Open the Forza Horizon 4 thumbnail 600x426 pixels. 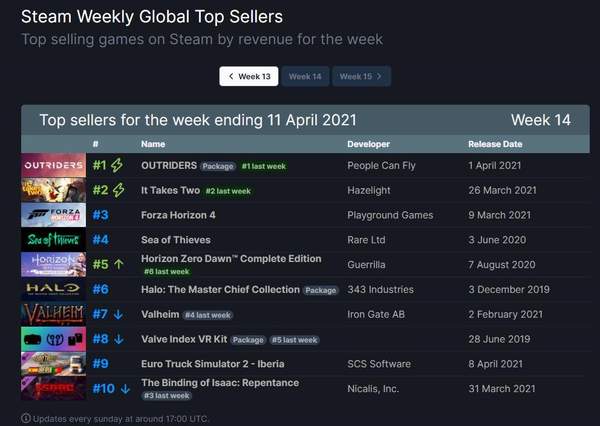(53, 215)
